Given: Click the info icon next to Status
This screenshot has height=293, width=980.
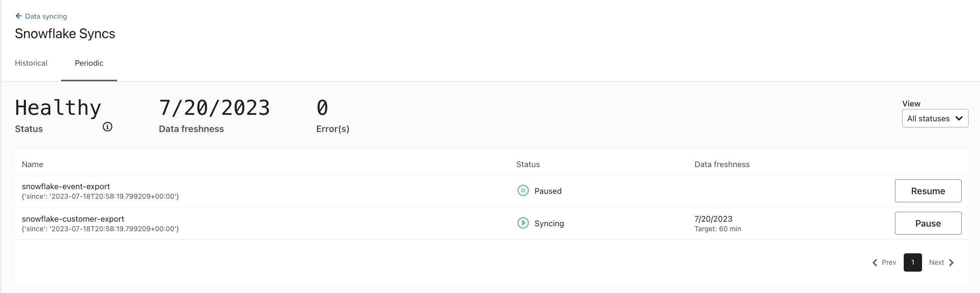Looking at the screenshot, I should tap(107, 127).
